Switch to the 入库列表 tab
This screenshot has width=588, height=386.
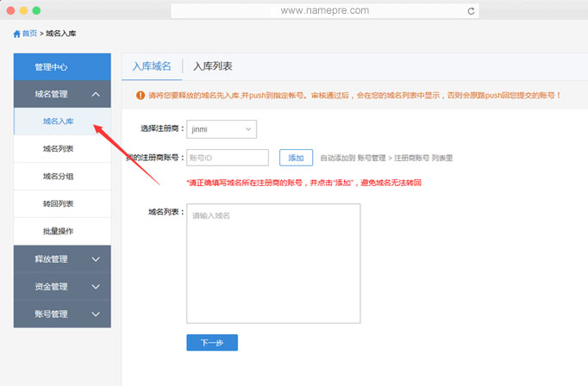click(x=212, y=66)
